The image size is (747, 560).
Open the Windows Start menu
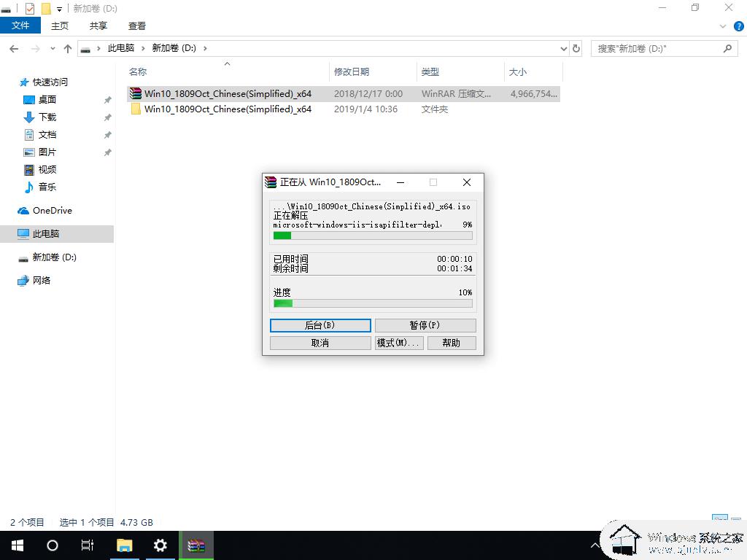click(x=18, y=545)
